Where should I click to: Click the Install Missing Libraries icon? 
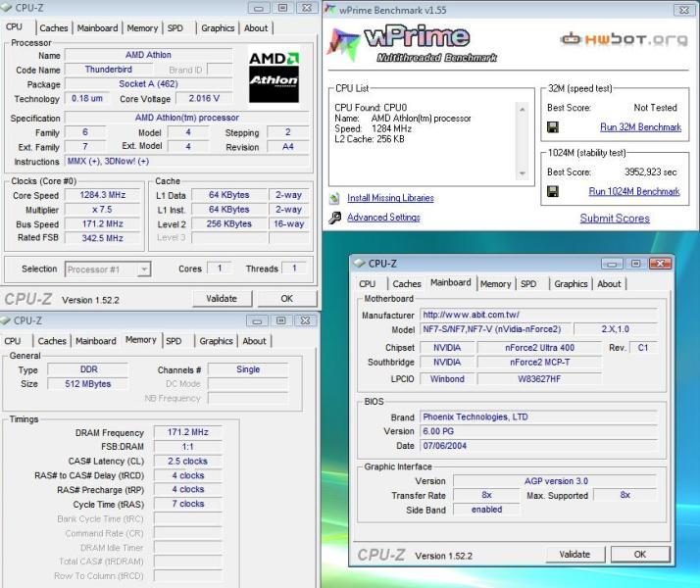(335, 198)
